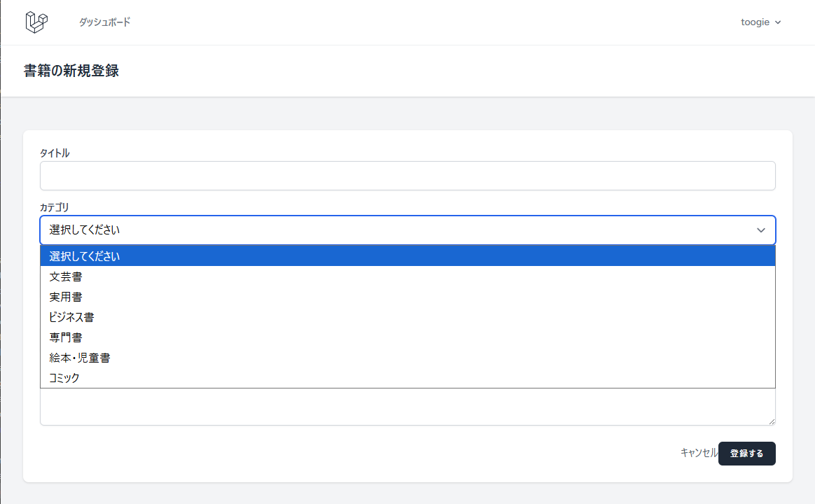Focus the タイトル text input field

point(407,176)
